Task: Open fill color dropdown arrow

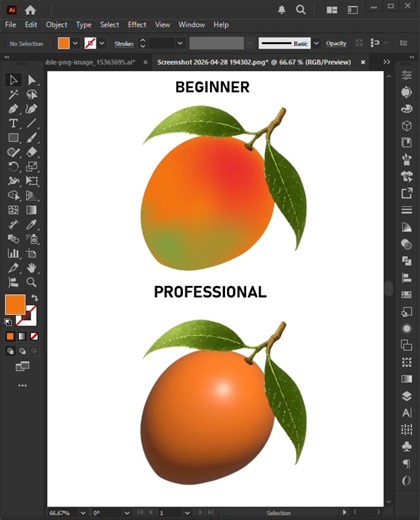Action: (x=76, y=43)
